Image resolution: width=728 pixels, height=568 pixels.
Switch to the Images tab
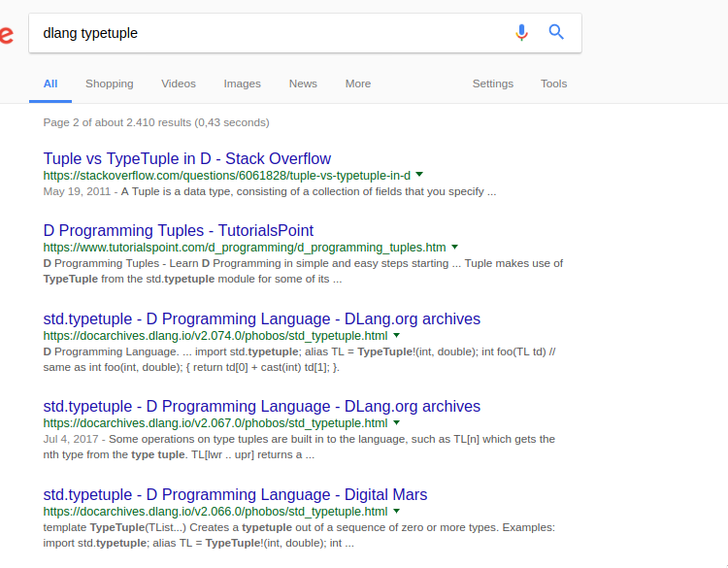pos(242,84)
